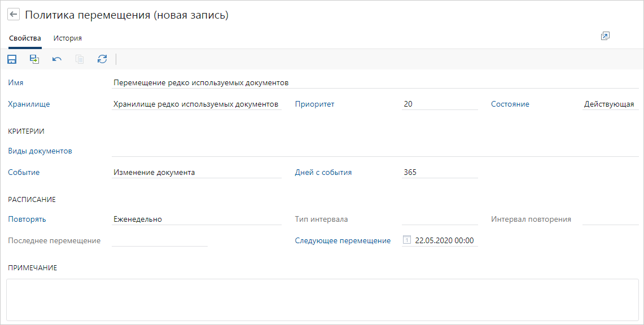
Task: Expand the Событие field with Изменение документа
Action: (x=196, y=173)
